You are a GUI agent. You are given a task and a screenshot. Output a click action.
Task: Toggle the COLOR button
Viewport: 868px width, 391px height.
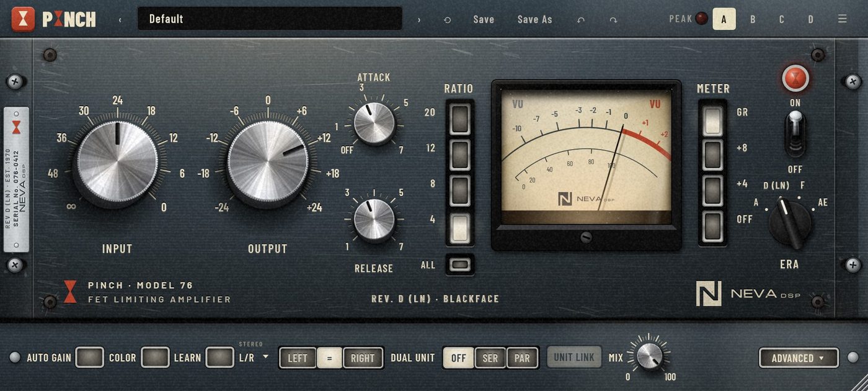point(155,357)
